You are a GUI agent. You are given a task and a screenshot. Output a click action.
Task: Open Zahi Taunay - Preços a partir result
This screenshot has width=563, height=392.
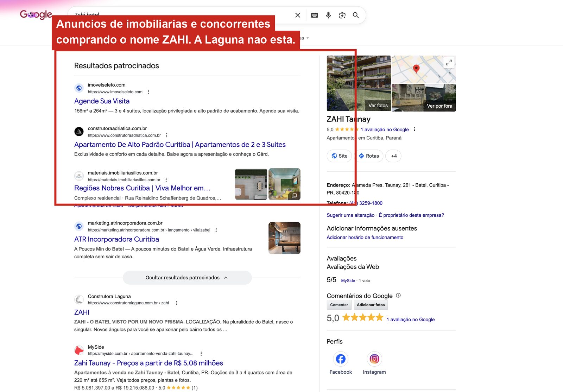coord(148,363)
